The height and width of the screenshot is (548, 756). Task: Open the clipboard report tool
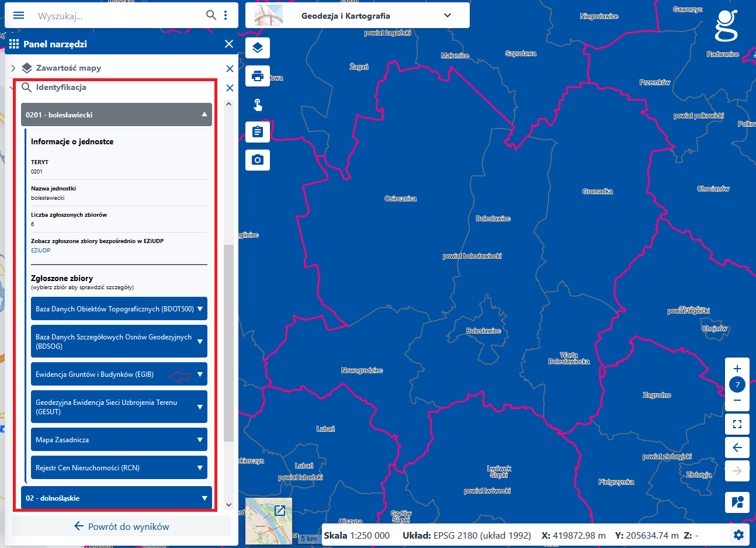coord(258,132)
